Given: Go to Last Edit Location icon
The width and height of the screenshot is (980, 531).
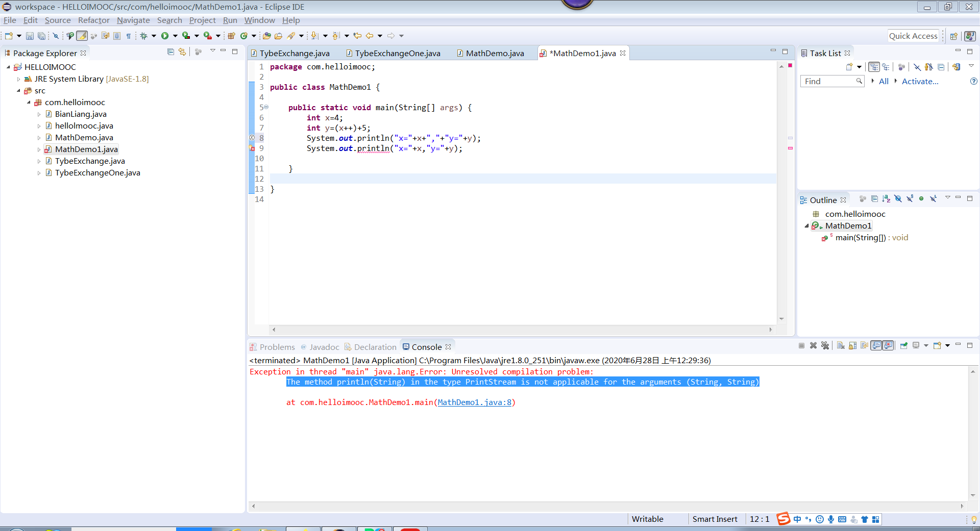Looking at the screenshot, I should 357,36.
